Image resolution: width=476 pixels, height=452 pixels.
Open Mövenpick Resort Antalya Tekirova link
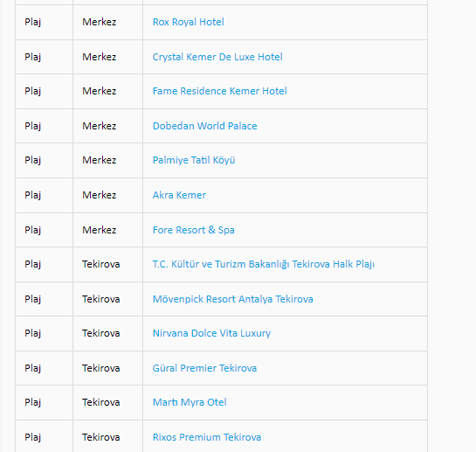[232, 299]
